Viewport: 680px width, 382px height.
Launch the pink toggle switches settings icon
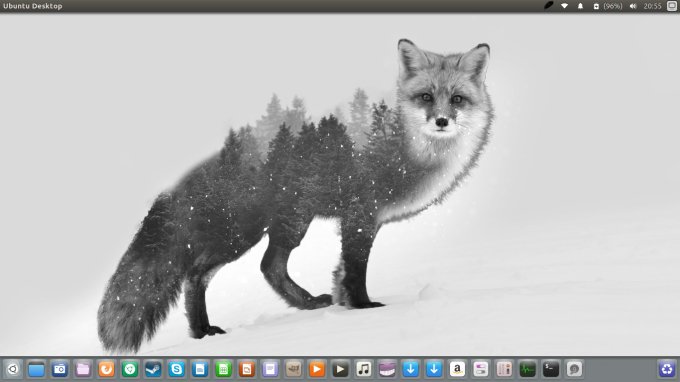481,369
